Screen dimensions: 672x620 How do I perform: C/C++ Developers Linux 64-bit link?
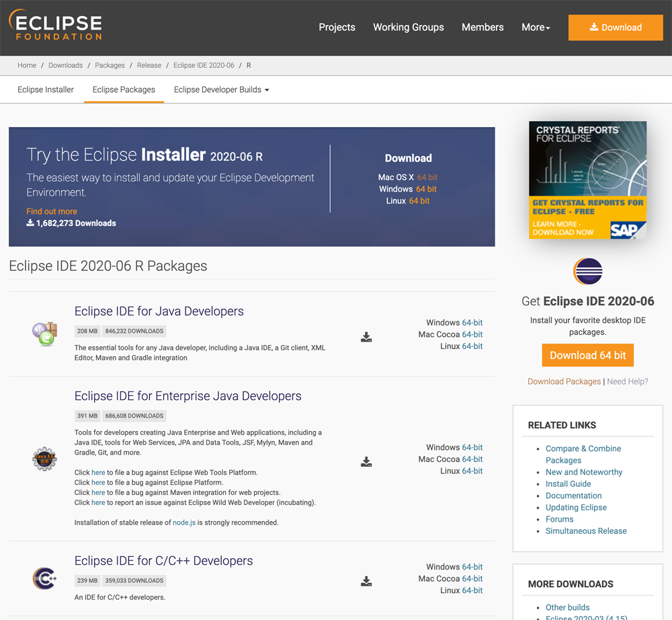(x=472, y=590)
